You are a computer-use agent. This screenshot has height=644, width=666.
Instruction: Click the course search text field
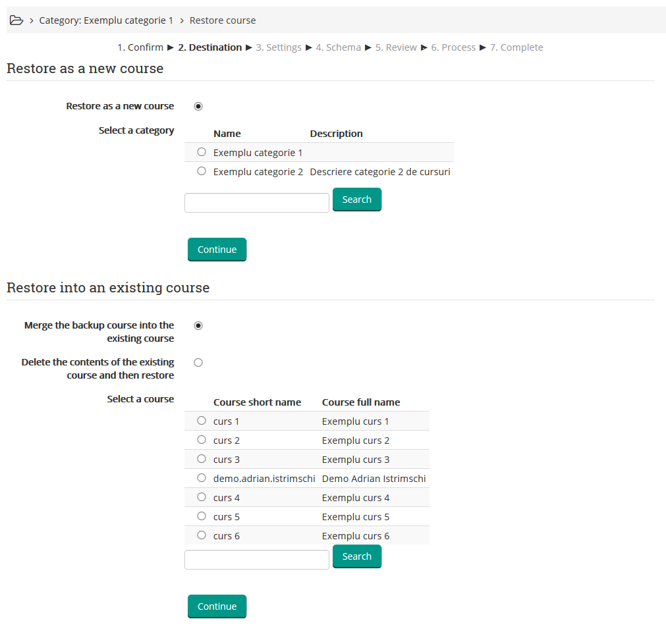[x=256, y=560]
